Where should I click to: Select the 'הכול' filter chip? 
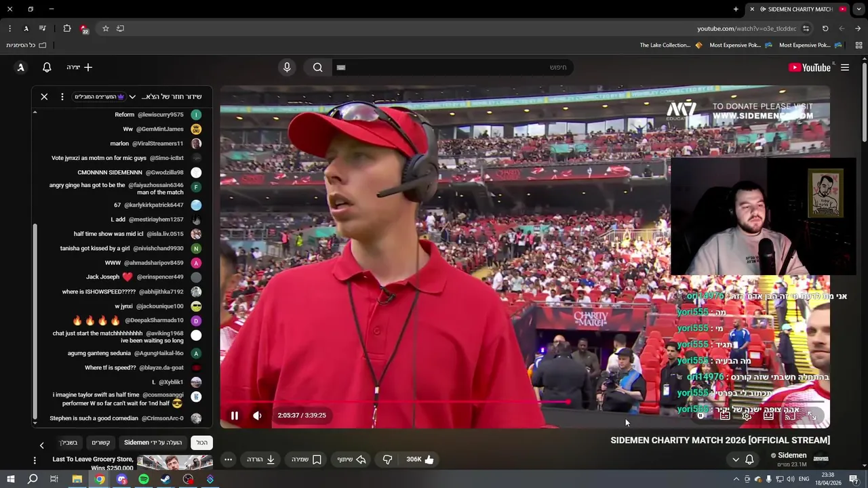pos(202,443)
